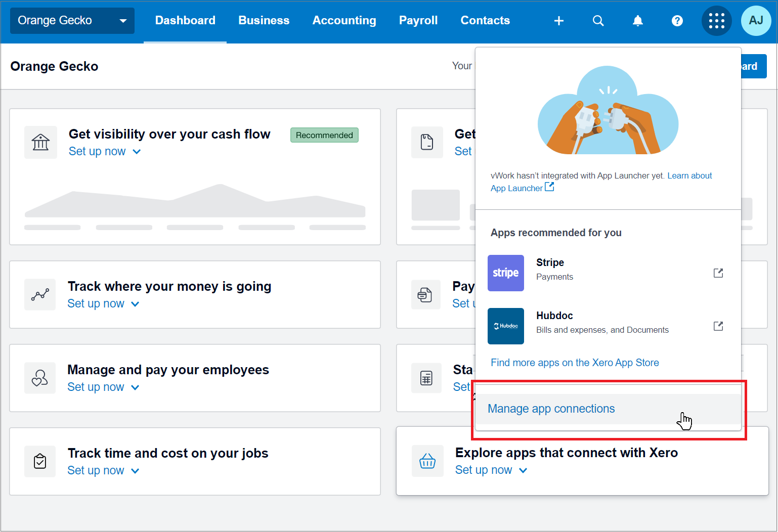Open the AJ user avatar menu
This screenshot has height=532, width=778.
756,21
